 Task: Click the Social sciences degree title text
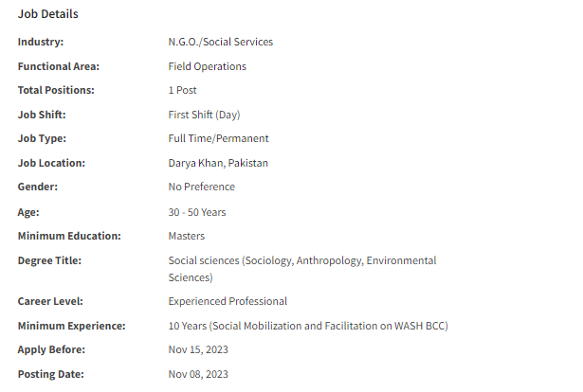[302, 269]
